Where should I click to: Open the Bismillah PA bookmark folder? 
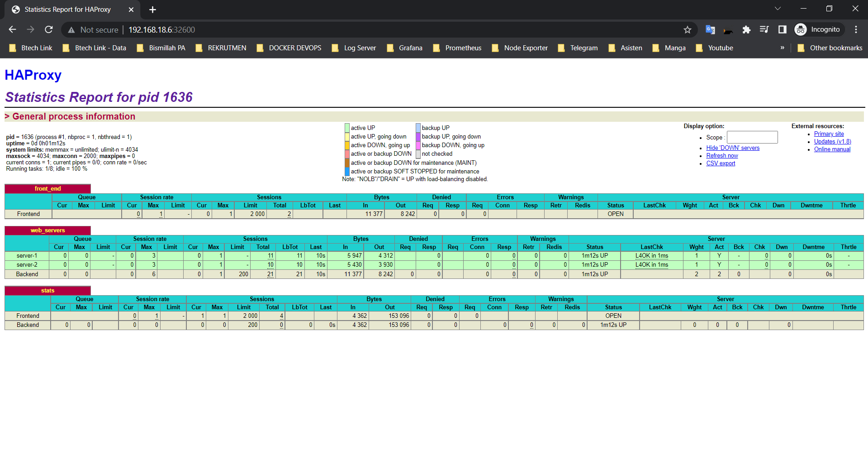(x=161, y=48)
